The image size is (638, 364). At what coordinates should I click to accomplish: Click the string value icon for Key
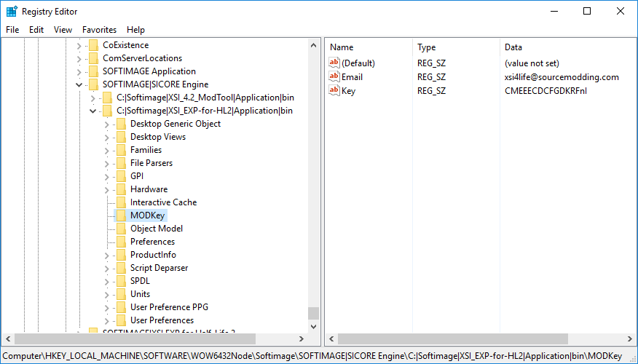pos(334,90)
